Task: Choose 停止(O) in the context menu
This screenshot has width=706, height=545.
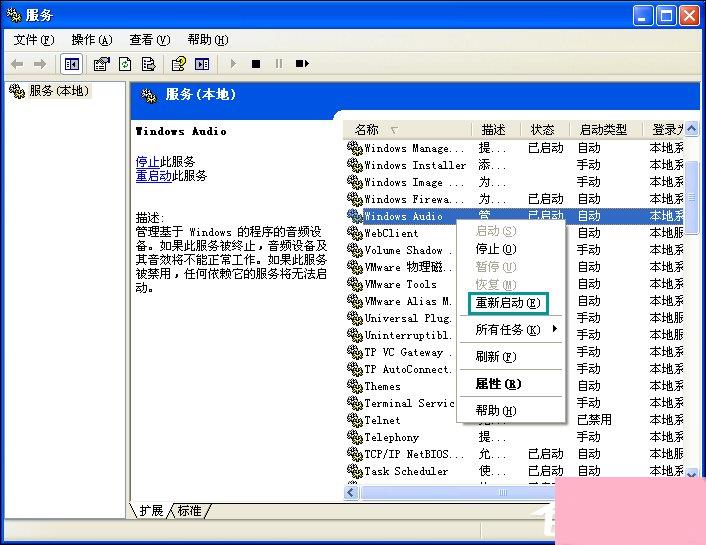Action: coord(511,249)
